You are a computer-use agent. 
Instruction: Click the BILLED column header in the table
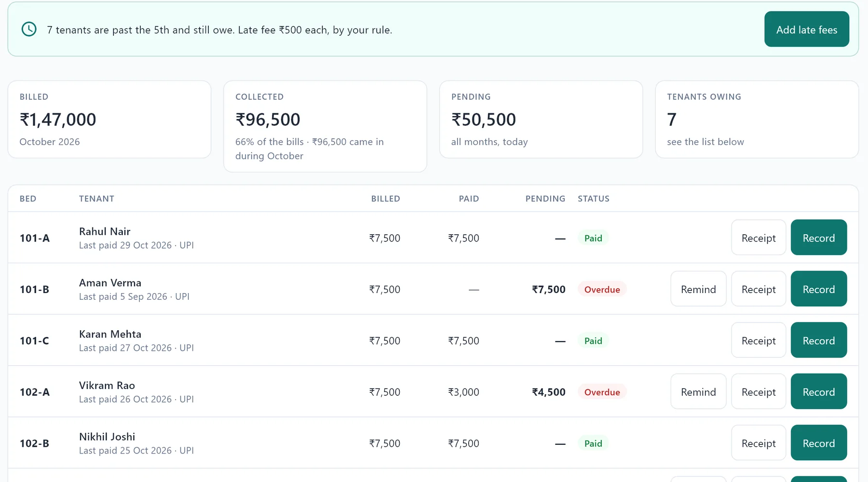click(x=385, y=199)
